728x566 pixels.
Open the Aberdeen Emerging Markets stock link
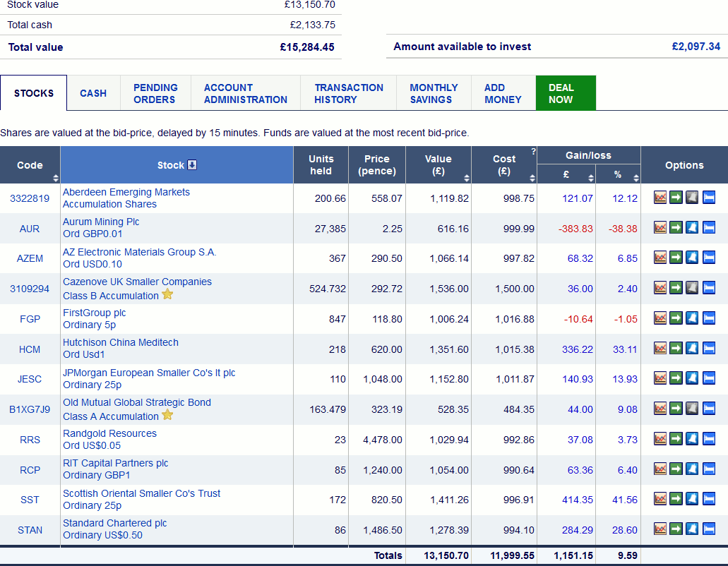coord(126,198)
